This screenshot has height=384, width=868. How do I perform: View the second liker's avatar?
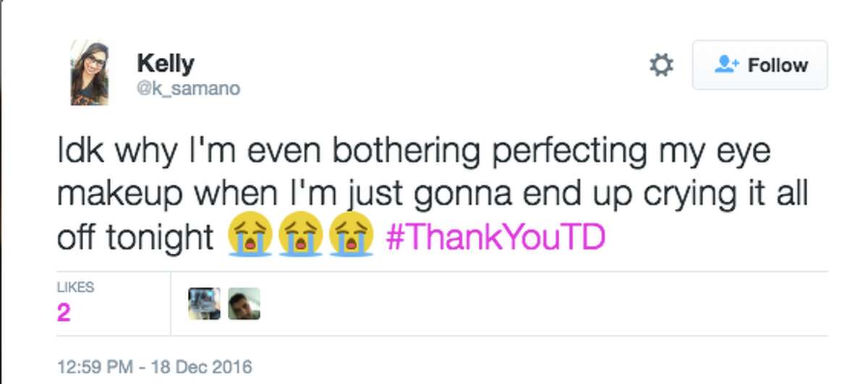pos(244,304)
